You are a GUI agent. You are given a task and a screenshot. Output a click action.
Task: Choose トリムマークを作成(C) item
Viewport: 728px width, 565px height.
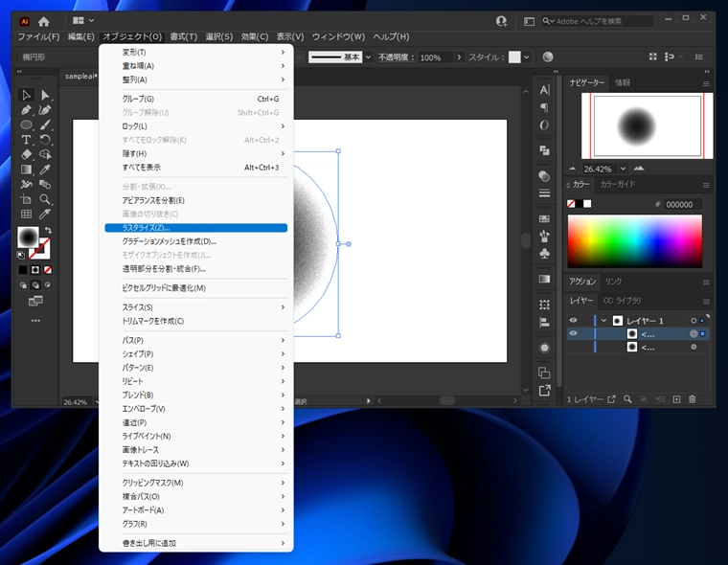coord(196,321)
